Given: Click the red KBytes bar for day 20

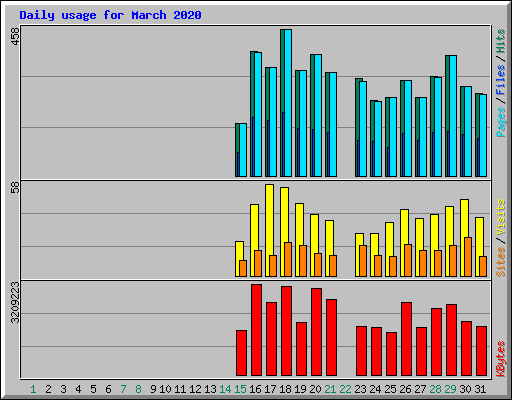Looking at the screenshot, I should [317, 332].
